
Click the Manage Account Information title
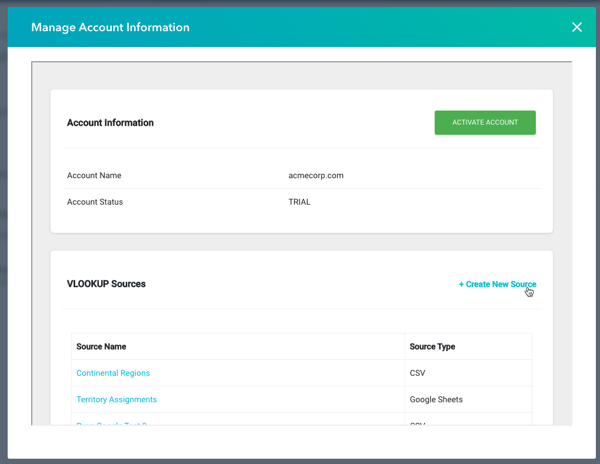tap(110, 28)
